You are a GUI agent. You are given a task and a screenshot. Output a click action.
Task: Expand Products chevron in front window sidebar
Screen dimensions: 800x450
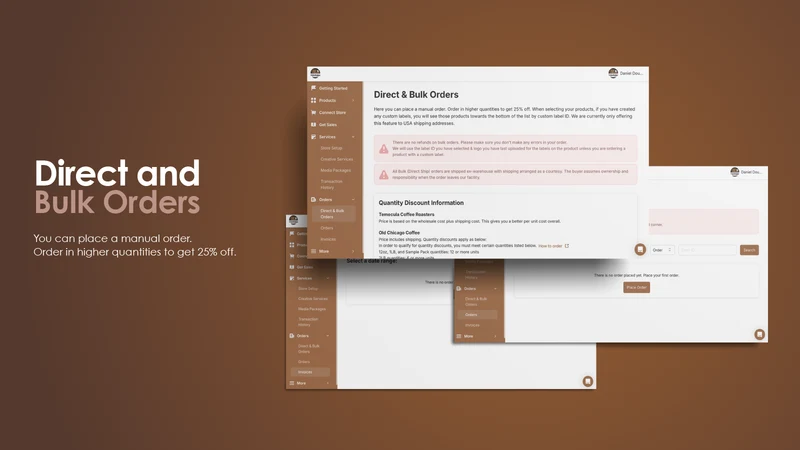tap(353, 101)
